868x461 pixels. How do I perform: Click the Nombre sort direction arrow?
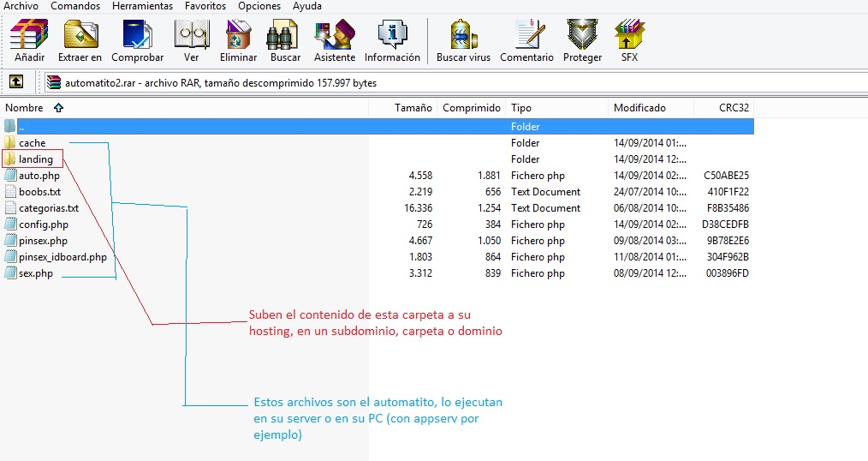pyautogui.click(x=59, y=108)
